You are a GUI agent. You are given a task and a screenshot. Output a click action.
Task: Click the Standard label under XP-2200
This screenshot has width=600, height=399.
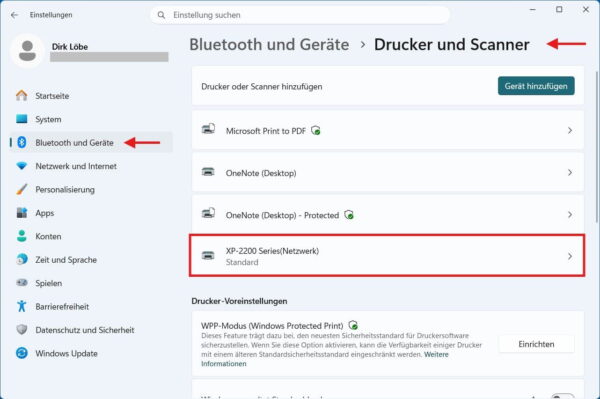pos(242,262)
